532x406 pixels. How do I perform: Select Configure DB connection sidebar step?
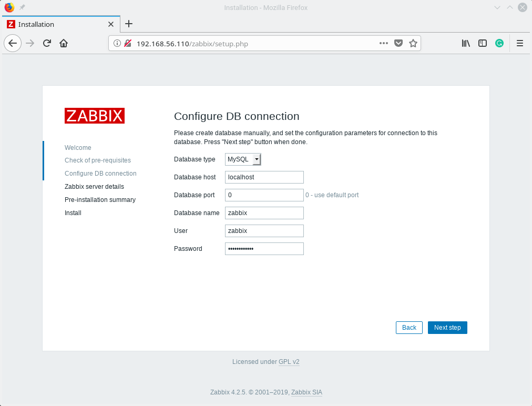(x=100, y=174)
